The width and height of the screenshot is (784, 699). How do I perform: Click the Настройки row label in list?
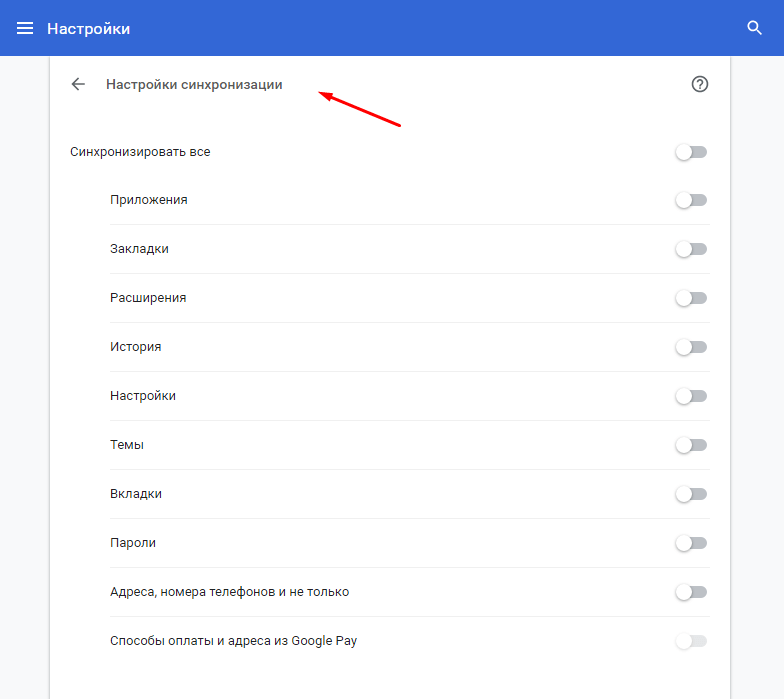tap(142, 396)
